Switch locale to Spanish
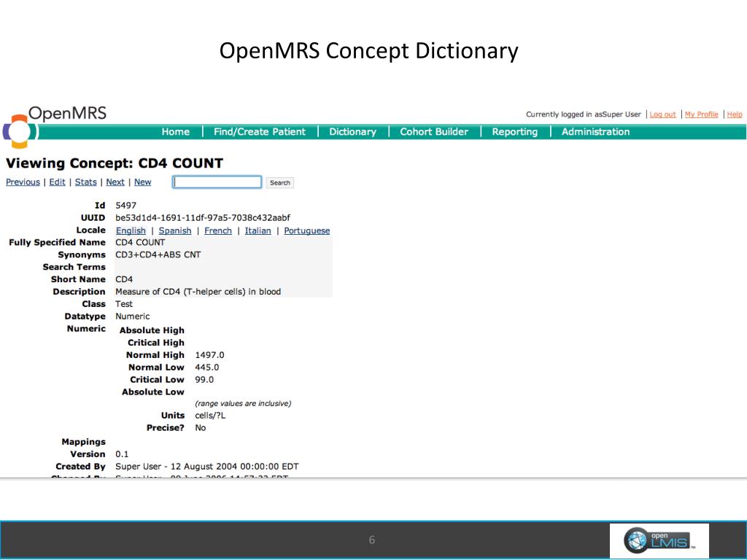This screenshot has height=560, width=747. [175, 230]
